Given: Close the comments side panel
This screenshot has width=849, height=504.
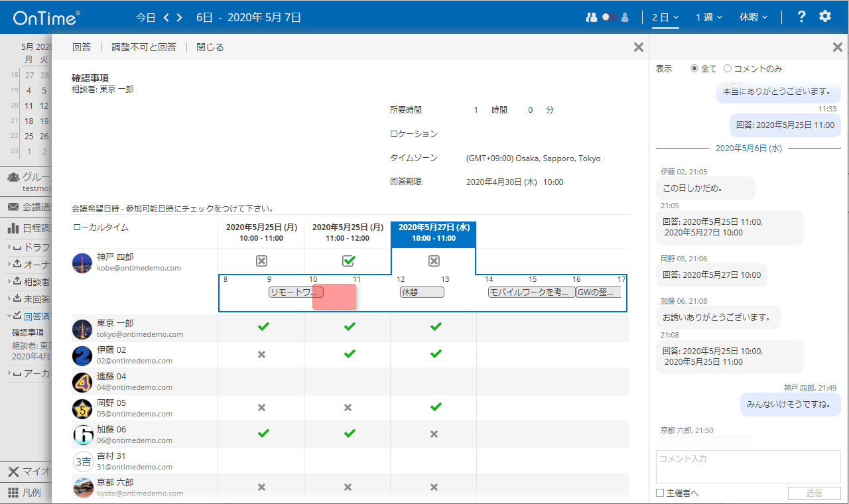Looking at the screenshot, I should pyautogui.click(x=837, y=47).
